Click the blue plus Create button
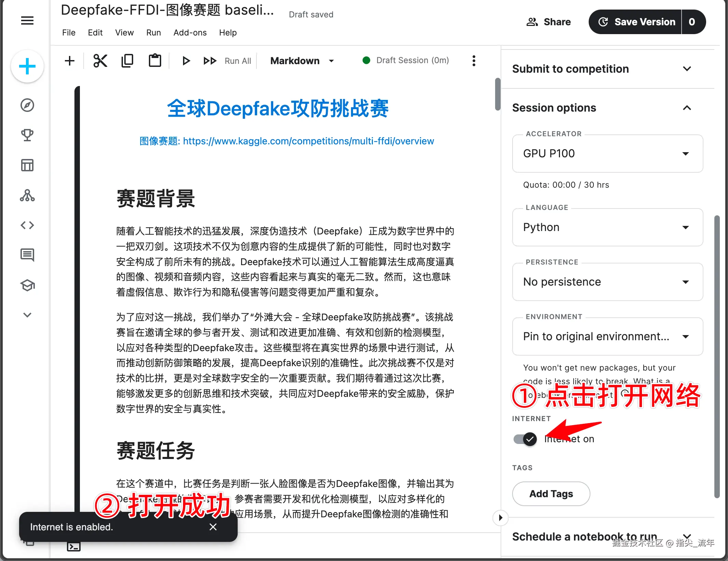This screenshot has height=561, width=728. click(27, 67)
